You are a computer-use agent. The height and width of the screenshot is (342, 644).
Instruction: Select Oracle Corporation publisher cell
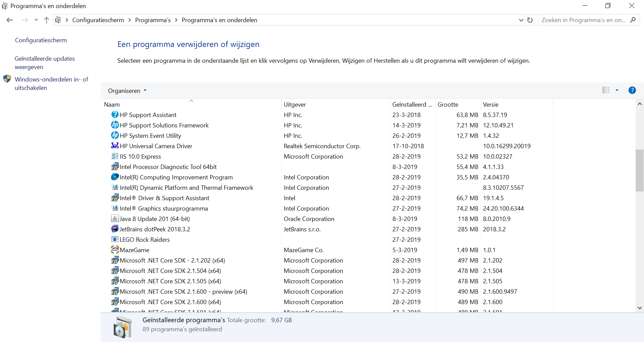309,219
